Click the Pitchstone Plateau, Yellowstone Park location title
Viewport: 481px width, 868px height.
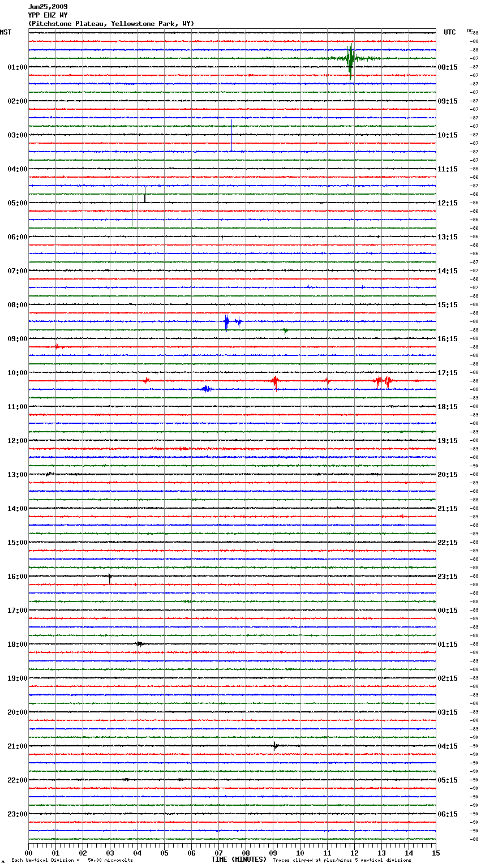pos(111,24)
